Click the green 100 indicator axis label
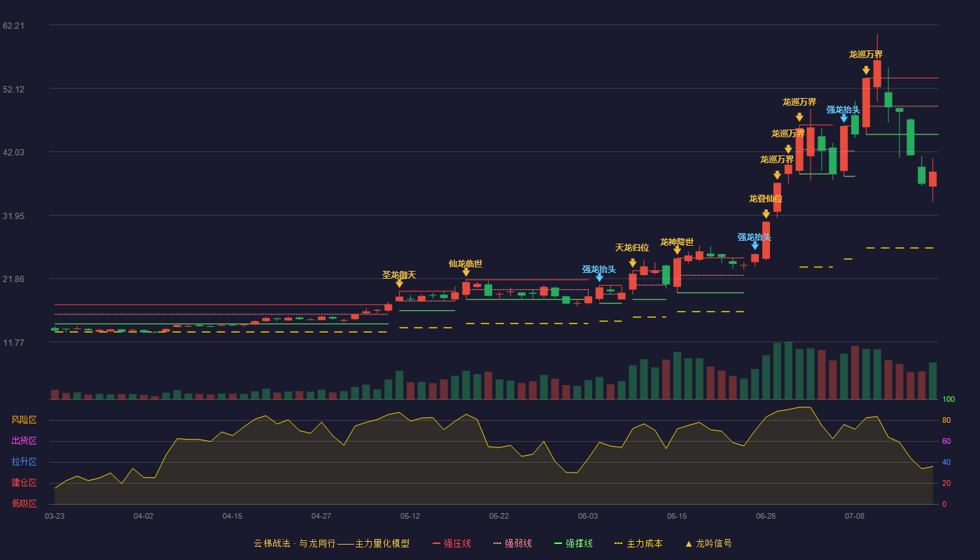The image size is (980, 560). tap(948, 399)
